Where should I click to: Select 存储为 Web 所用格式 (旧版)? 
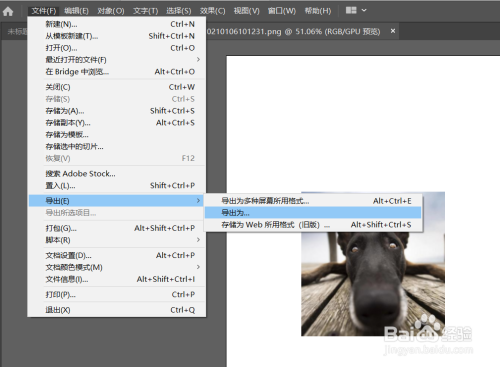313,225
